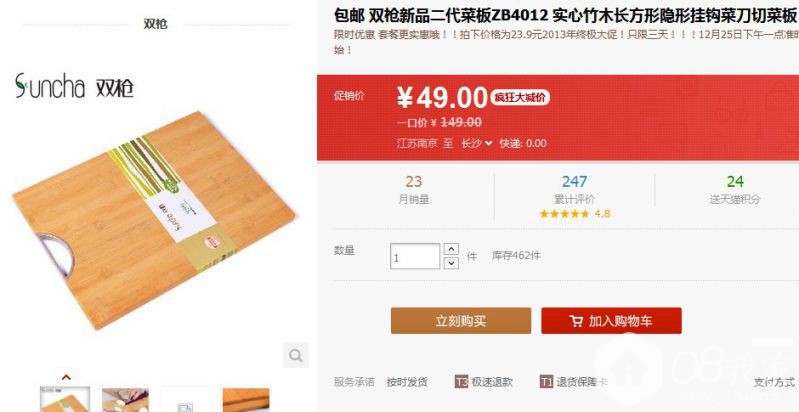This screenshot has width=799, height=412.
Task: Open the 长沙 destination city dropdown
Action: point(477,143)
